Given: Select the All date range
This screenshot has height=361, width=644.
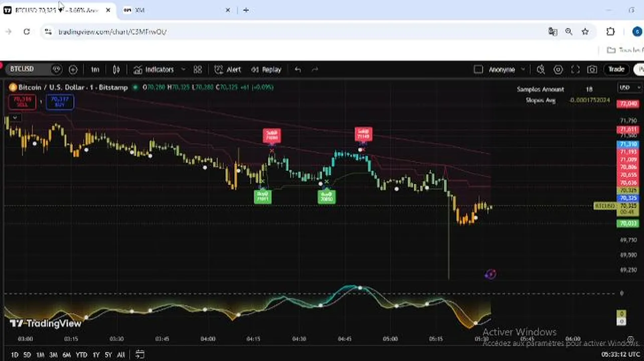Looking at the screenshot, I should [121, 355].
